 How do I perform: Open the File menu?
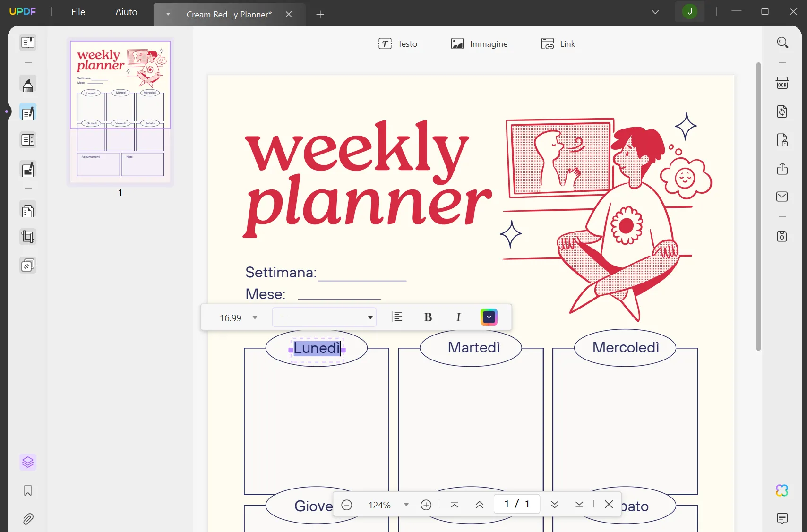click(x=78, y=12)
